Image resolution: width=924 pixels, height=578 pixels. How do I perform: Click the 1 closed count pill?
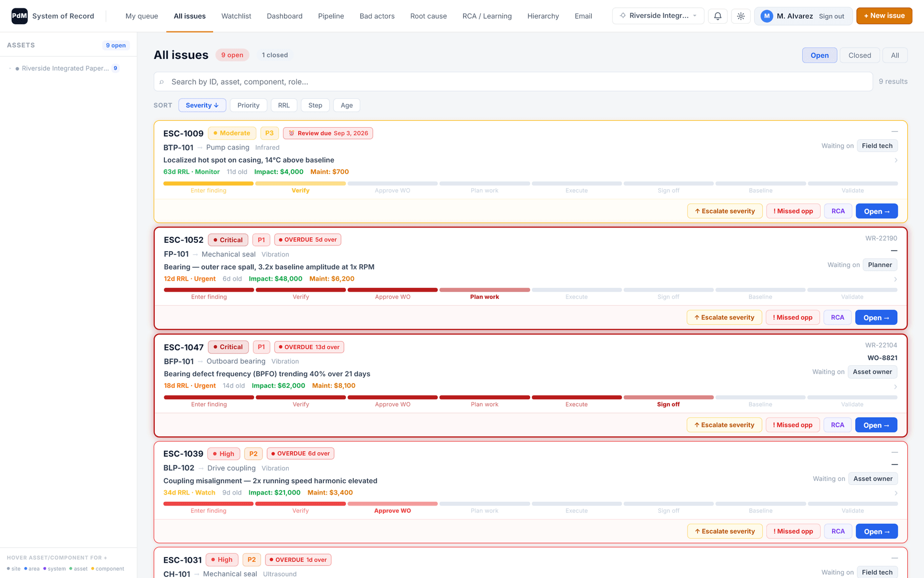275,55
